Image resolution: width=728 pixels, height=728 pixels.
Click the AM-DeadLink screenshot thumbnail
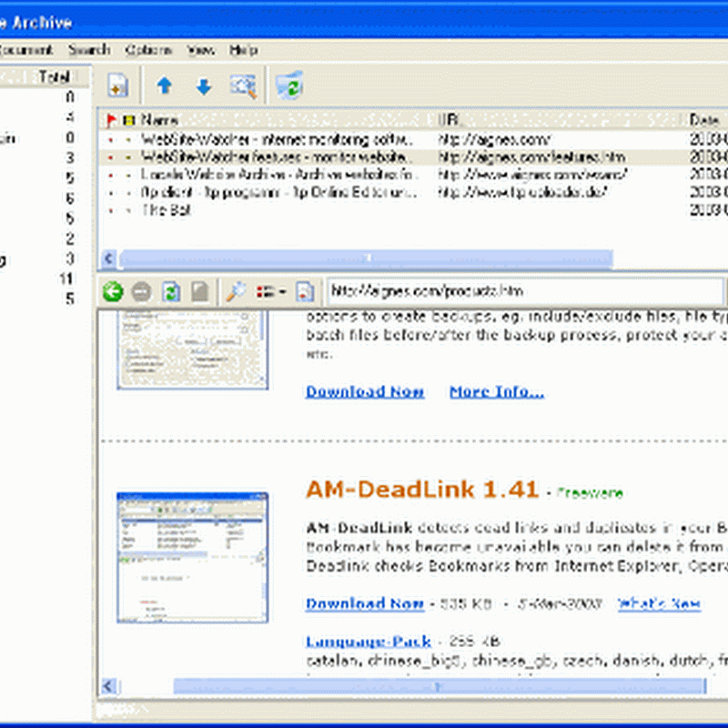[192, 557]
